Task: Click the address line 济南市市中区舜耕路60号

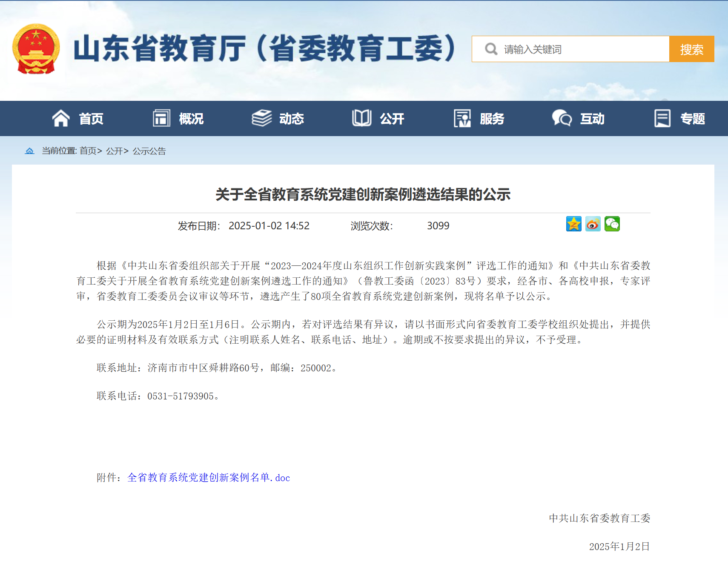Action: tap(203, 368)
